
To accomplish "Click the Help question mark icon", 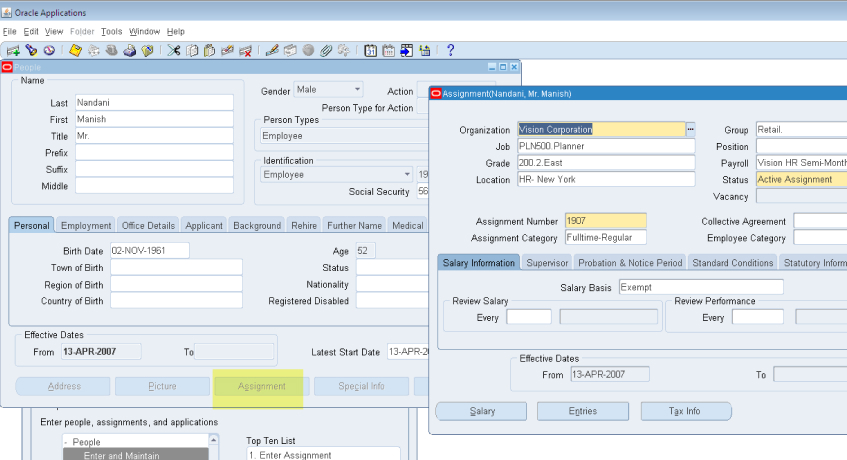I will [x=450, y=50].
